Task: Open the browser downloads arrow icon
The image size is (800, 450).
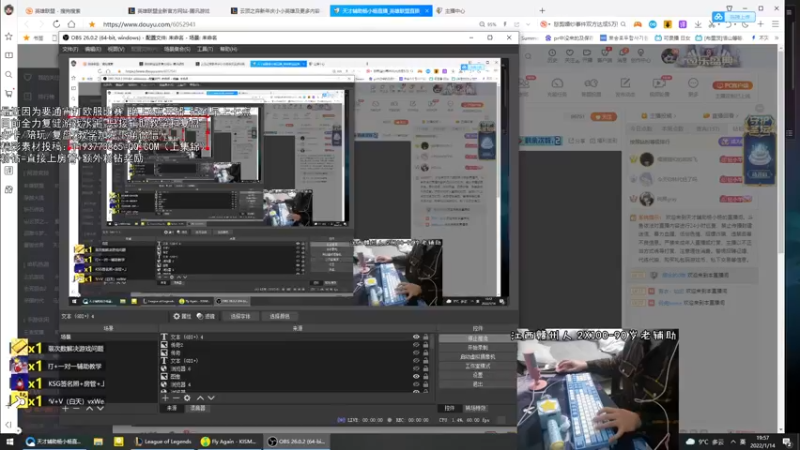Action: click(697, 24)
